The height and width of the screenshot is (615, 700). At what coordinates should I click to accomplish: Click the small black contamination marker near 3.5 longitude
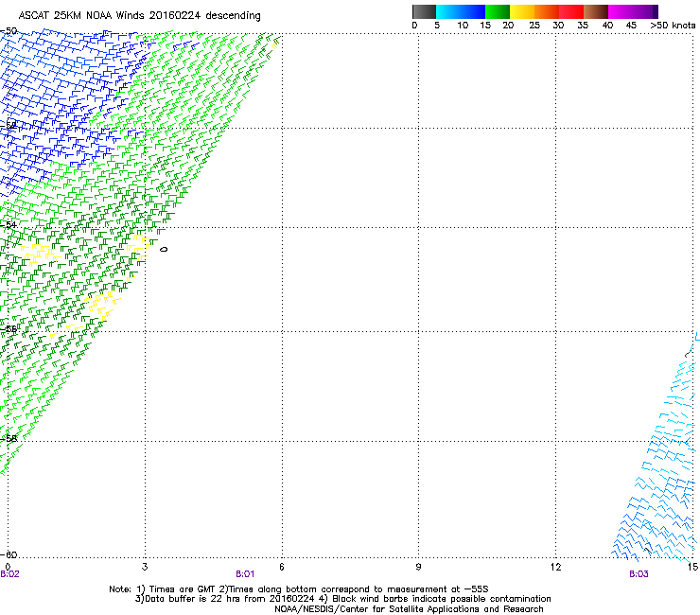click(x=164, y=249)
